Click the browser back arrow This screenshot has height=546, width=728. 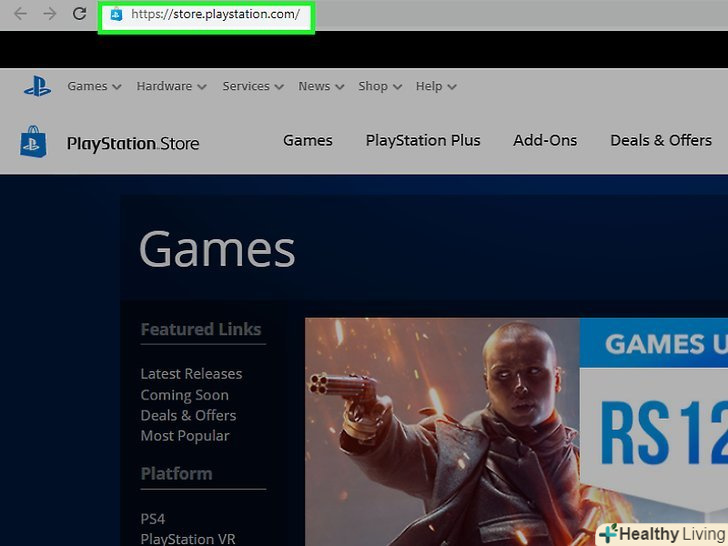click(20, 14)
